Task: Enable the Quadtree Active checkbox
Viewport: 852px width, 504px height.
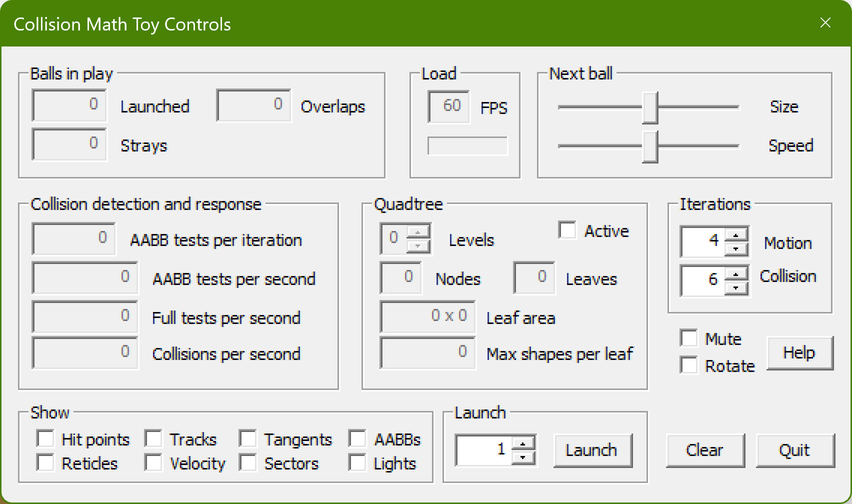Action: click(567, 230)
